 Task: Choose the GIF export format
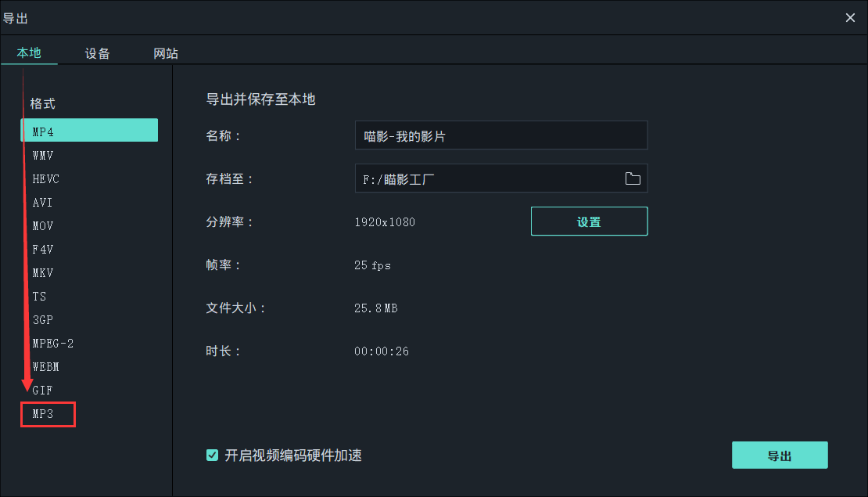click(43, 390)
